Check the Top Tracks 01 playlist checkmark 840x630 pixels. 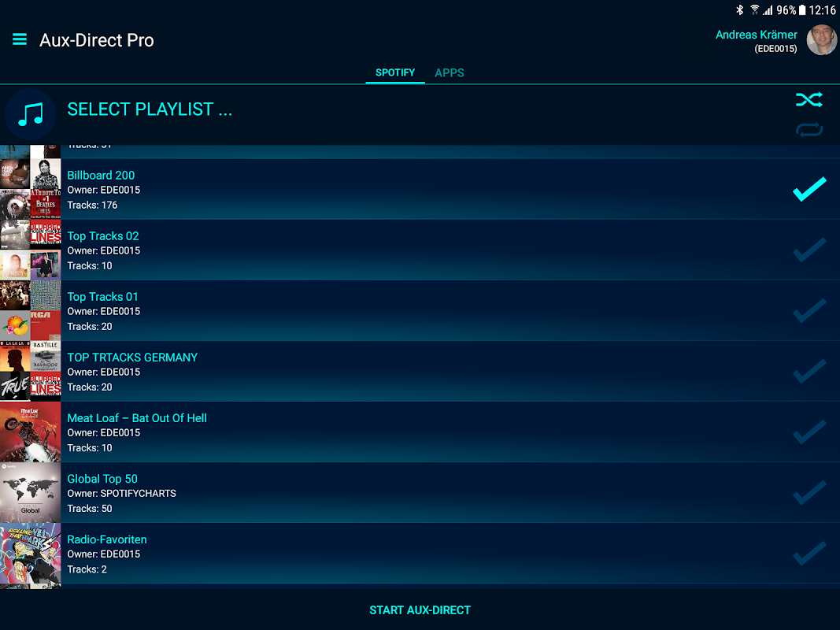pos(809,310)
